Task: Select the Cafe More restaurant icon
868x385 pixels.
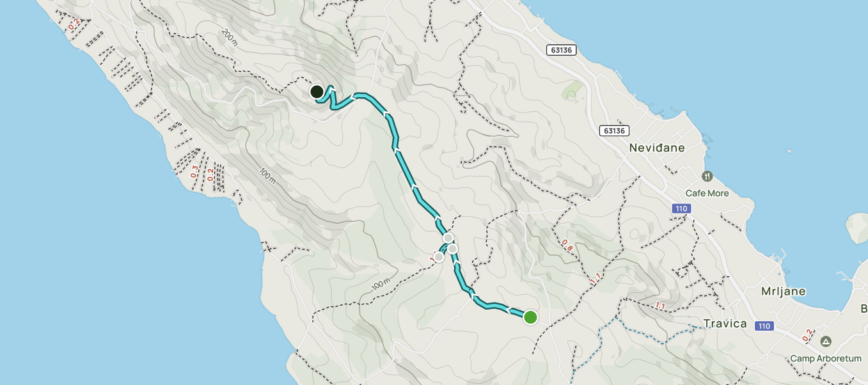Action: coord(707,176)
